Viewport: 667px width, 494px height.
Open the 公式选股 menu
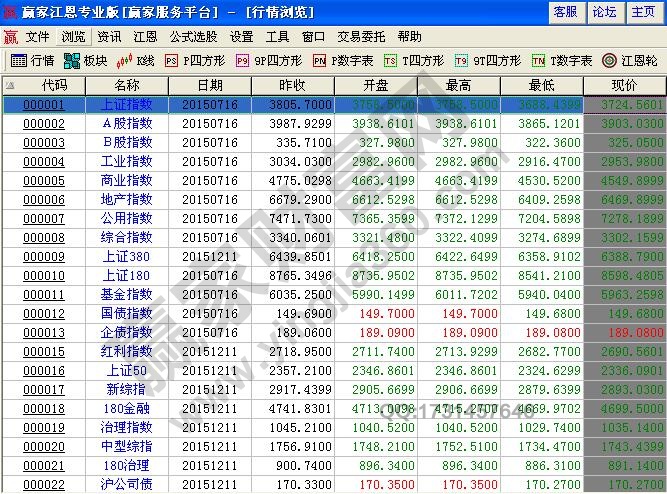[x=194, y=36]
